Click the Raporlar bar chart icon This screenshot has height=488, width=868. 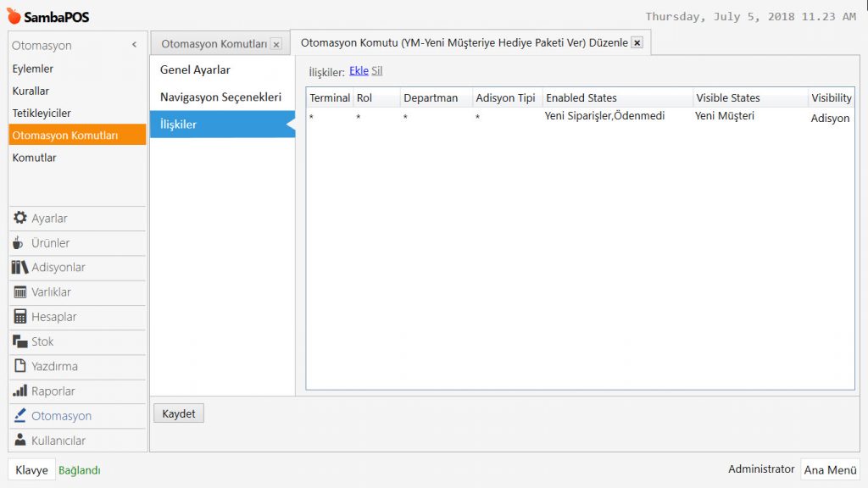point(20,391)
